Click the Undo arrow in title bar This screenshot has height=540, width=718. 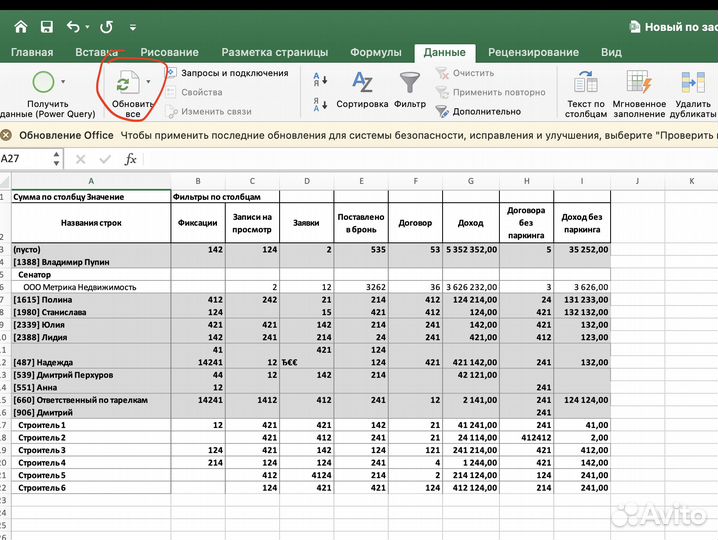point(73,27)
